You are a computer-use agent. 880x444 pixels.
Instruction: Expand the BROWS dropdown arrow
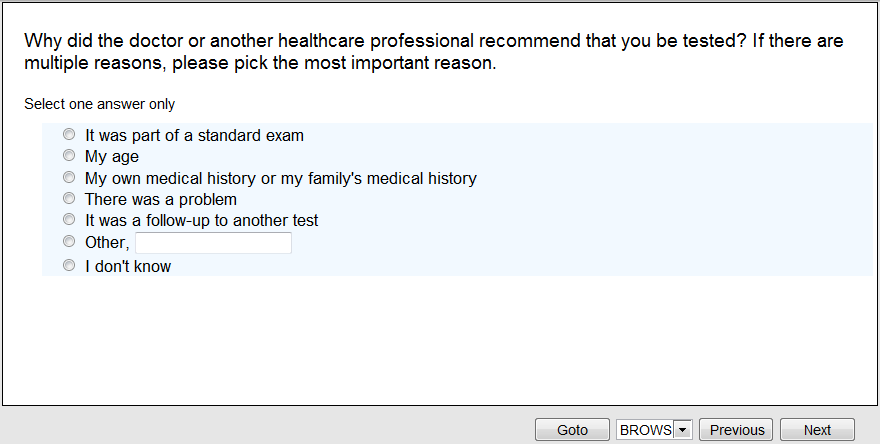click(683, 430)
